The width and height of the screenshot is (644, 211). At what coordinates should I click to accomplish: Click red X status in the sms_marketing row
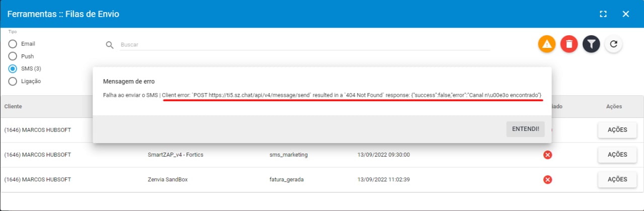(548, 155)
